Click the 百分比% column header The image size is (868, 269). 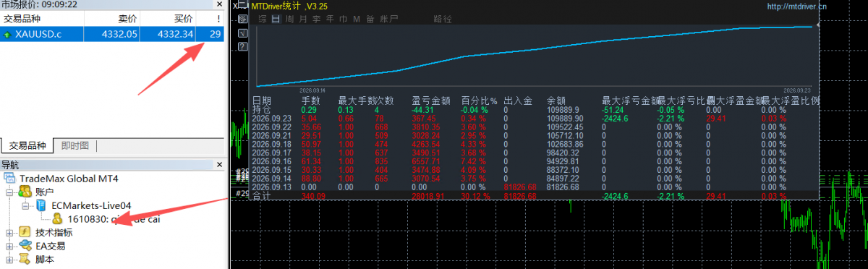click(x=479, y=101)
